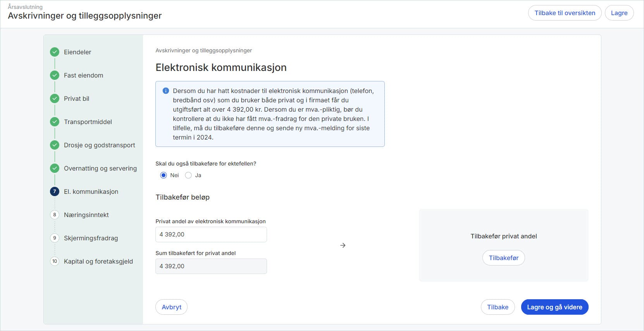Click Tilbake til oversikten button

[565, 13]
